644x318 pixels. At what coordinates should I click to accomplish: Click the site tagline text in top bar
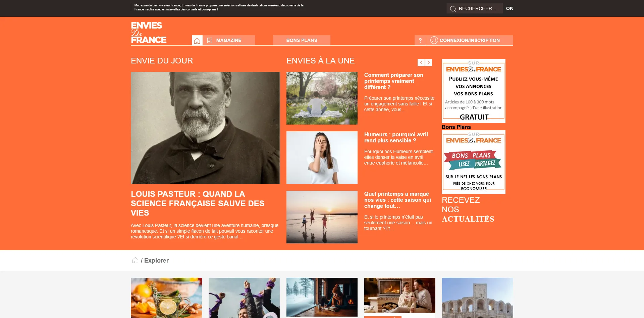tap(219, 7)
